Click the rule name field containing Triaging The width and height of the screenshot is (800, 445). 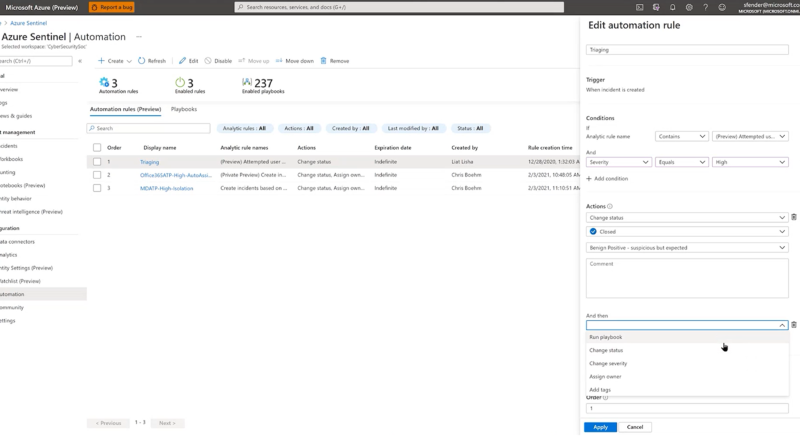(x=687, y=50)
